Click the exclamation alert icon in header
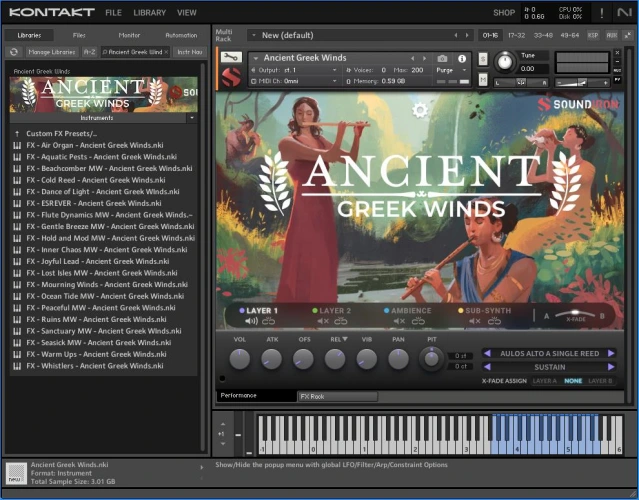Viewport: 639px width, 500px height. 602,13
